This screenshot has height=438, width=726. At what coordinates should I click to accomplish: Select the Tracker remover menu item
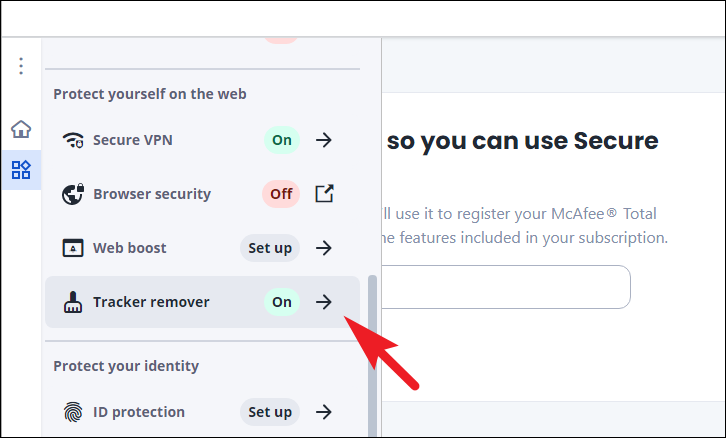pyautogui.click(x=150, y=302)
